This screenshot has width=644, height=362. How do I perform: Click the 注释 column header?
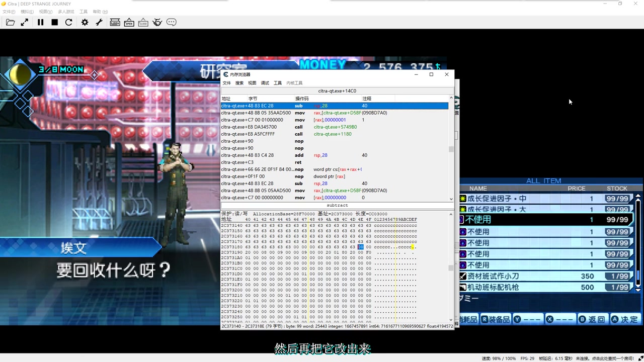367,99
